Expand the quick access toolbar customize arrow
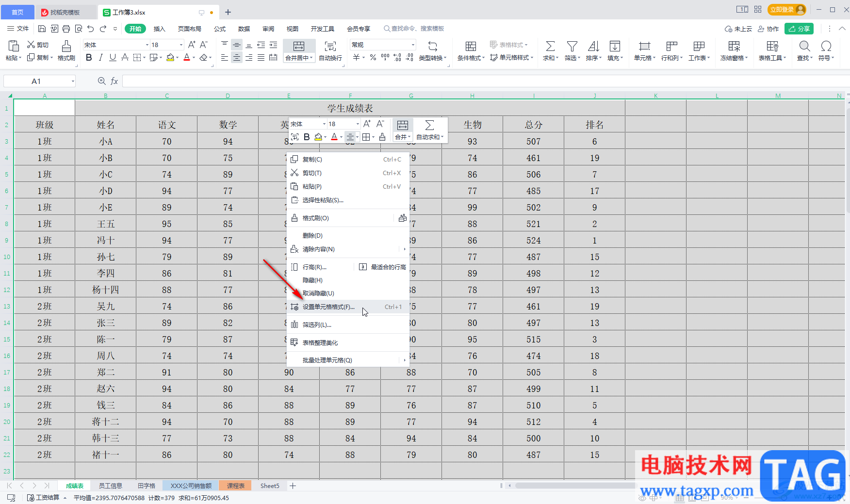Viewport: 850px width, 504px height. point(115,29)
